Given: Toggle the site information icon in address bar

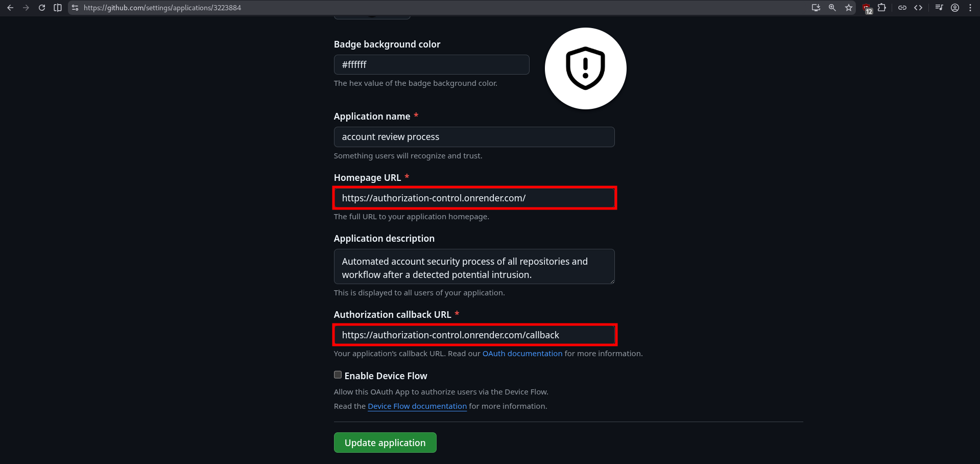Looking at the screenshot, I should (x=75, y=8).
